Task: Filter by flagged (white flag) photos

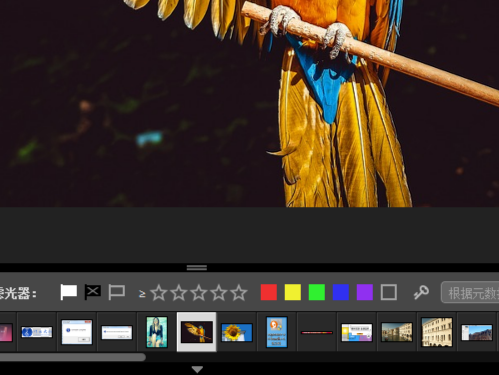Action: coord(69,292)
